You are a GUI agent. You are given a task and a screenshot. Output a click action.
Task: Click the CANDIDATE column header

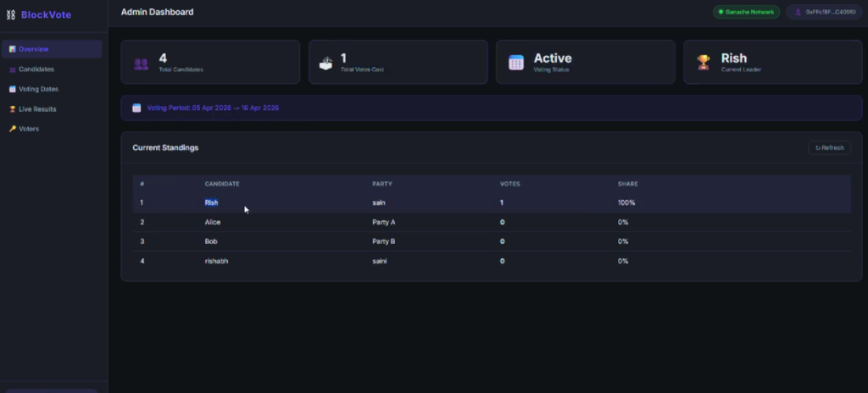pos(222,184)
